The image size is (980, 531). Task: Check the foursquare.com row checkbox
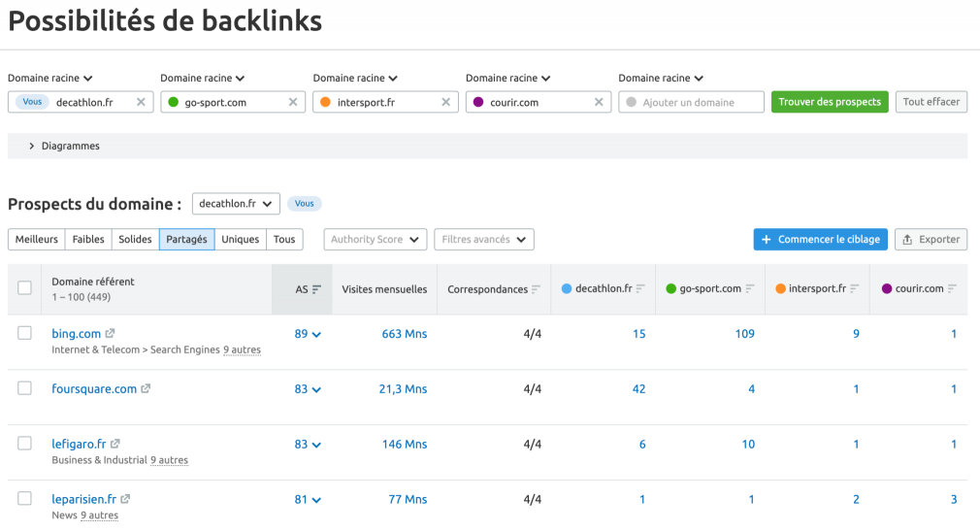[x=24, y=387]
